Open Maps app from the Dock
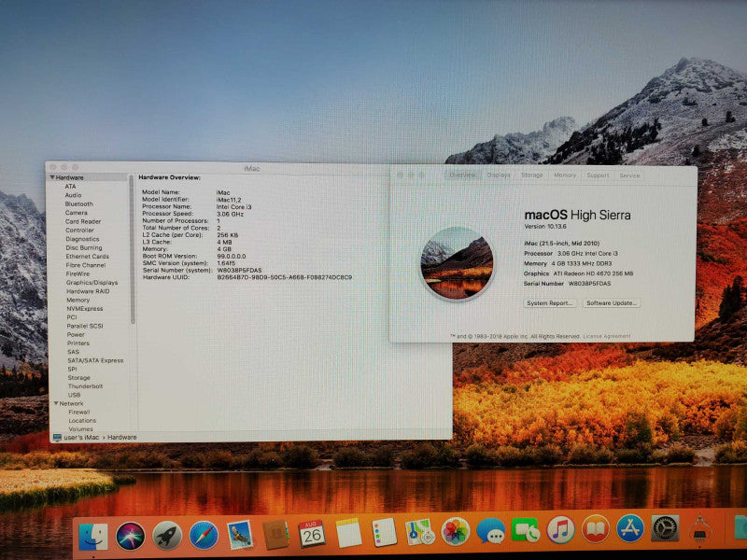 pyautogui.click(x=419, y=532)
